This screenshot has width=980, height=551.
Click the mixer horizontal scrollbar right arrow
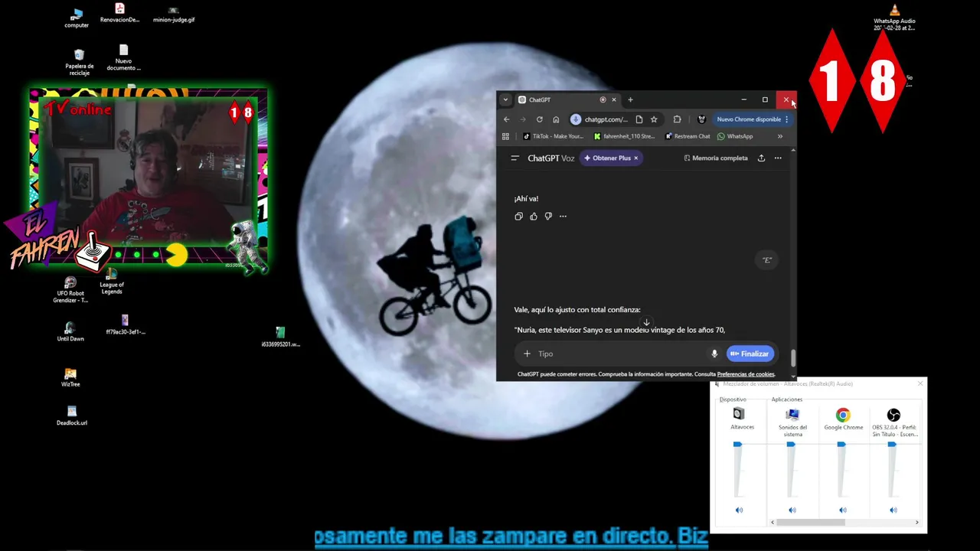tap(917, 523)
